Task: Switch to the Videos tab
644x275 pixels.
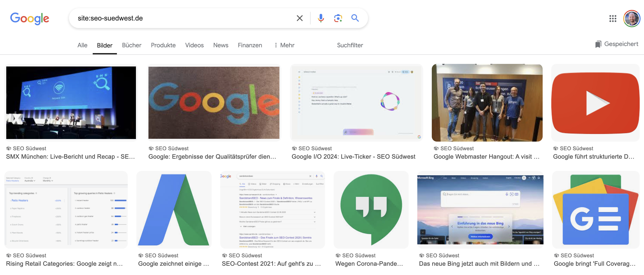Action: coord(194,45)
